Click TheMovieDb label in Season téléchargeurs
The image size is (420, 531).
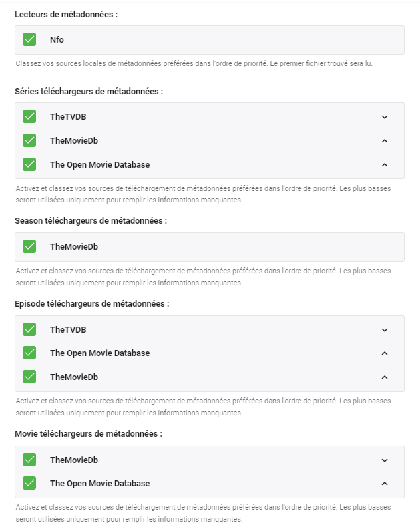pos(73,246)
